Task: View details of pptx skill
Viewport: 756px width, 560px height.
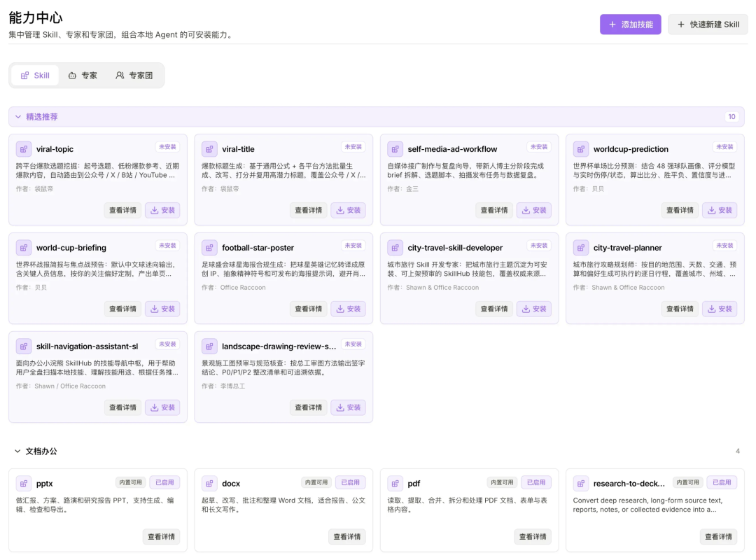Action: pyautogui.click(x=162, y=537)
